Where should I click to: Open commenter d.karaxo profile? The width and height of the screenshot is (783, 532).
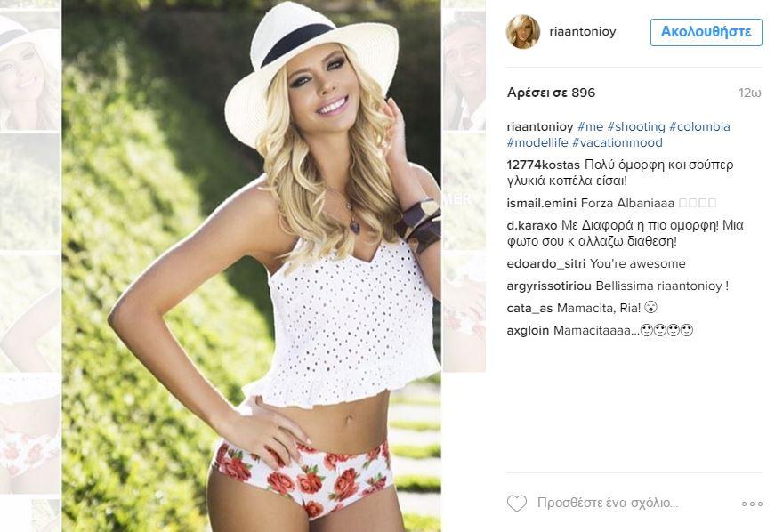click(532, 225)
